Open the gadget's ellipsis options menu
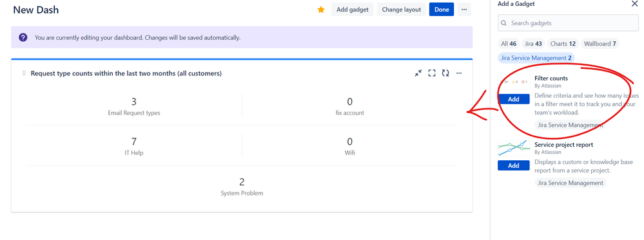 point(459,73)
